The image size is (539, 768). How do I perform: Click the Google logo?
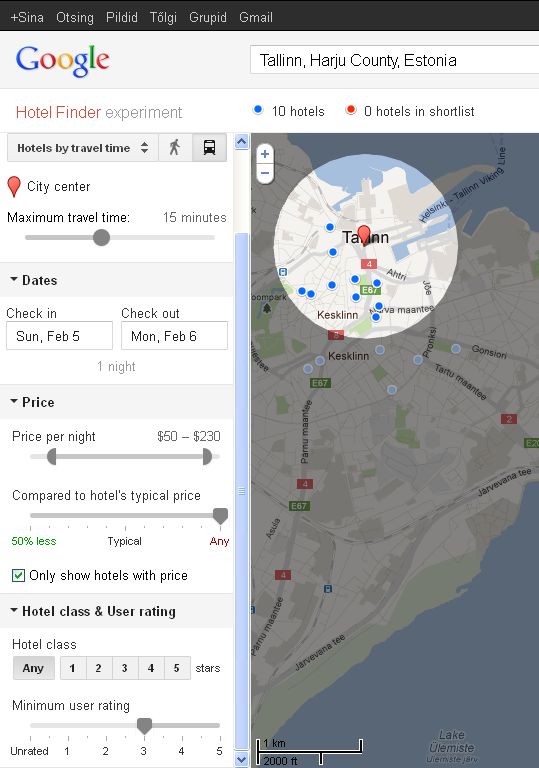click(62, 61)
